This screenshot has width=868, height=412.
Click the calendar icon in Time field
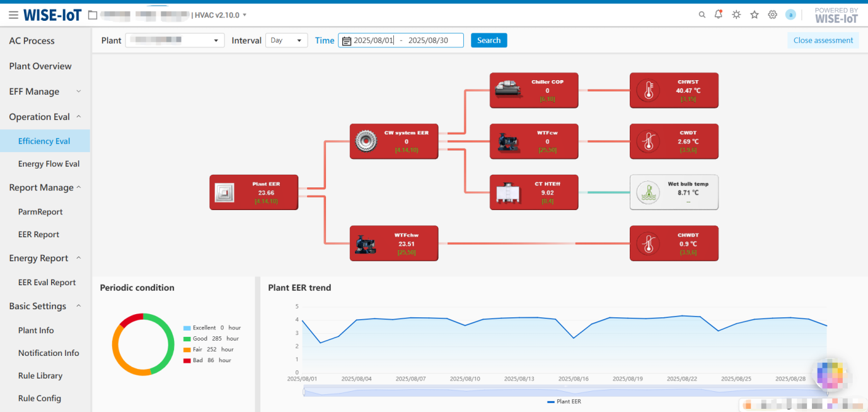click(x=346, y=41)
